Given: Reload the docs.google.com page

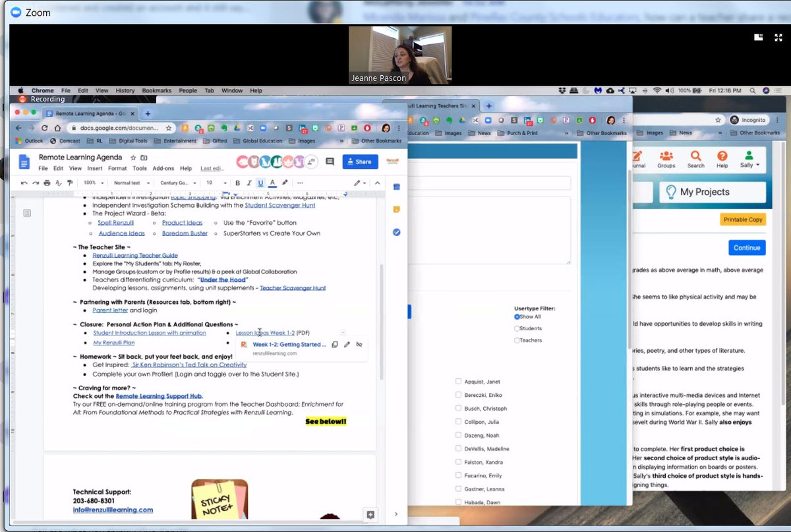Looking at the screenshot, I should tap(44, 128).
